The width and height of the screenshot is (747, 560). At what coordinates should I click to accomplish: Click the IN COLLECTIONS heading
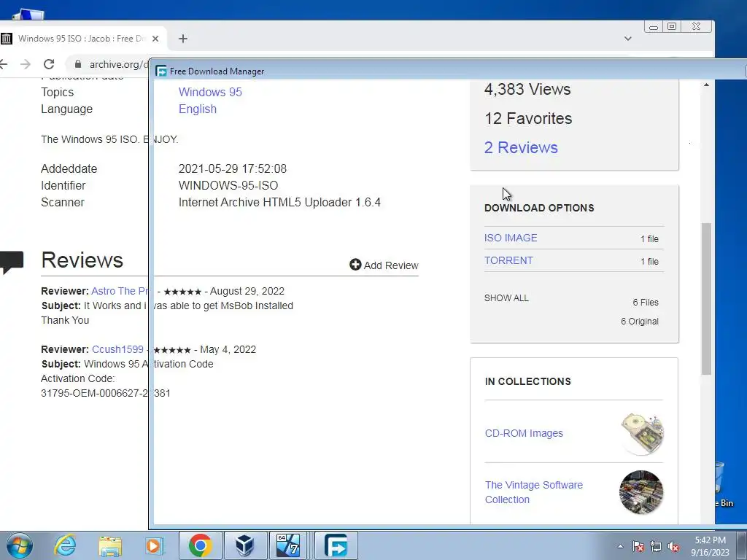pyautogui.click(x=528, y=381)
